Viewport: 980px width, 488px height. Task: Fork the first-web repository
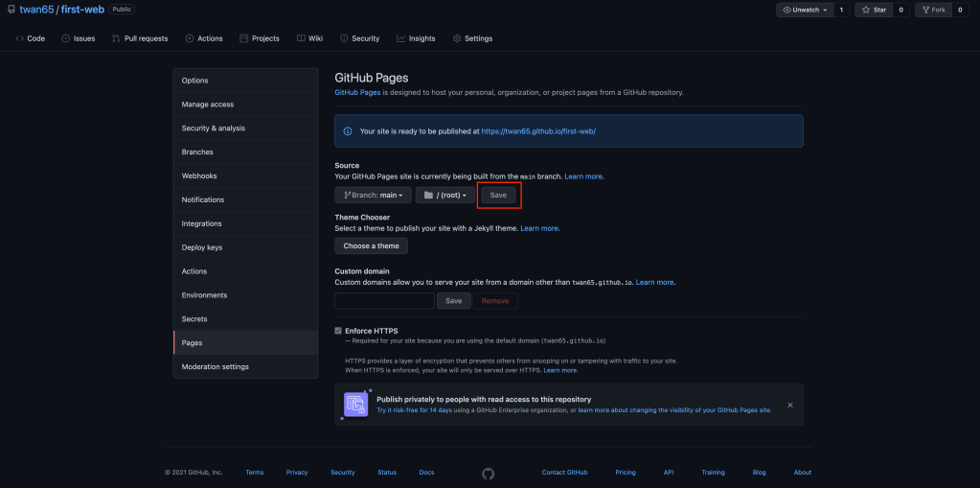pyautogui.click(x=934, y=10)
